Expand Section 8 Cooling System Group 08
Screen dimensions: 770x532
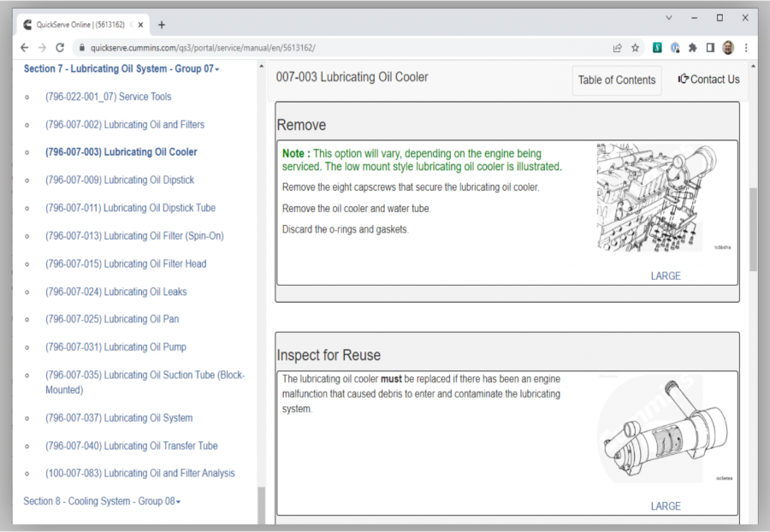[102, 501]
